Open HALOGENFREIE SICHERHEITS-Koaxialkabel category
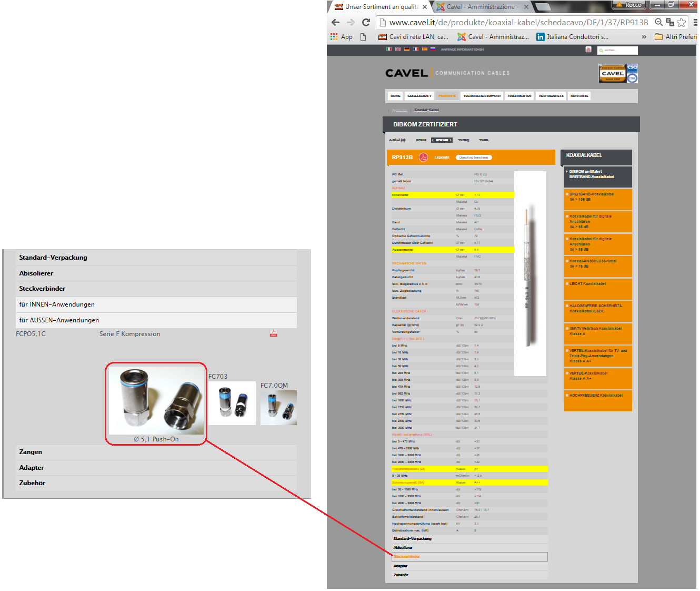 [x=598, y=311]
